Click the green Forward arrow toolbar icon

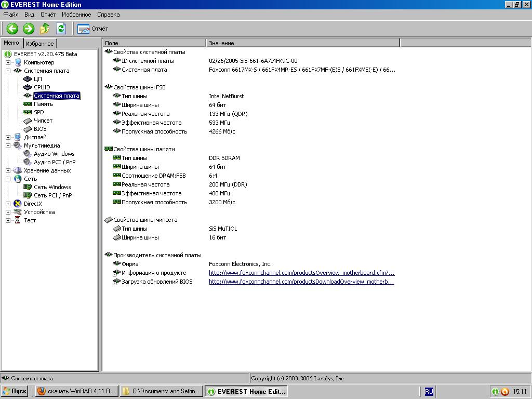29,29
